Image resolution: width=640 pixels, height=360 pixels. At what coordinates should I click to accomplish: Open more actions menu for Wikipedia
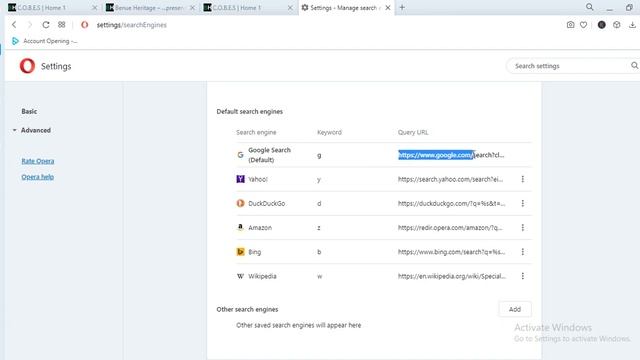tap(522, 276)
